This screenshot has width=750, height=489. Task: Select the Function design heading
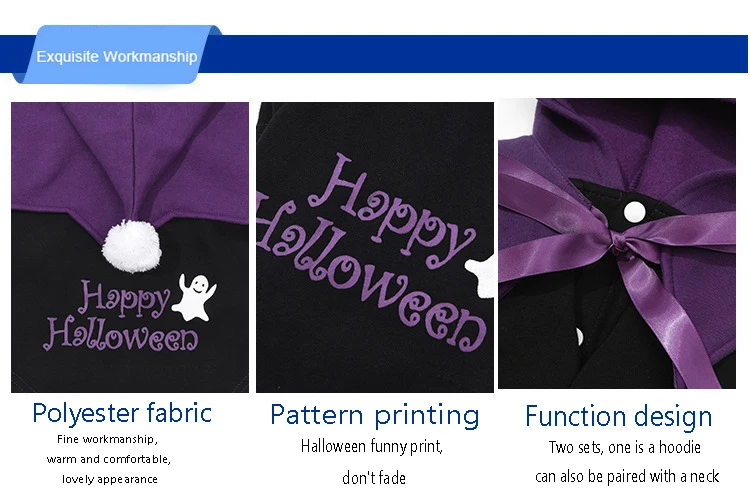click(x=618, y=416)
